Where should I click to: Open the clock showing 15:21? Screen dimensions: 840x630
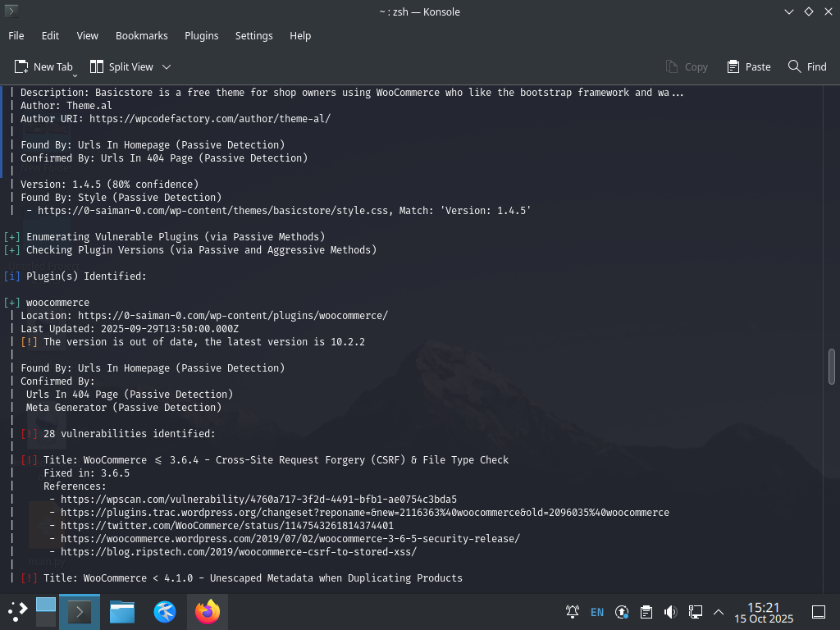[x=764, y=612]
